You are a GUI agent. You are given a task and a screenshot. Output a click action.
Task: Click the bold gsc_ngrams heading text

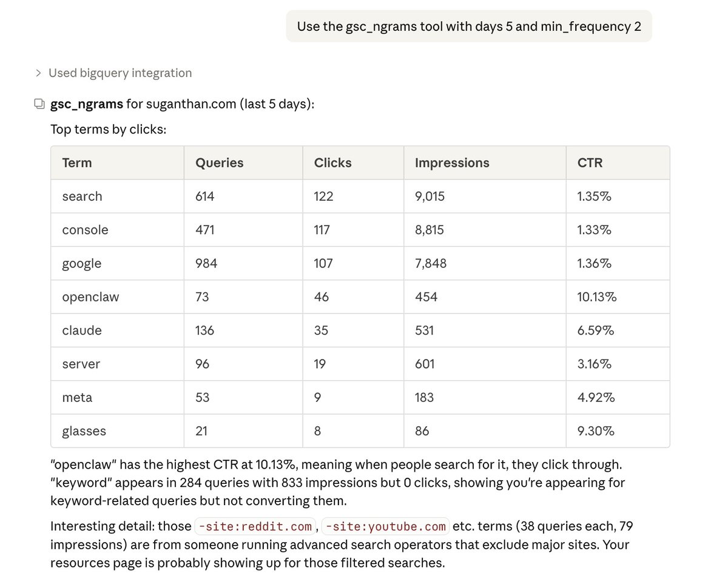pos(87,104)
